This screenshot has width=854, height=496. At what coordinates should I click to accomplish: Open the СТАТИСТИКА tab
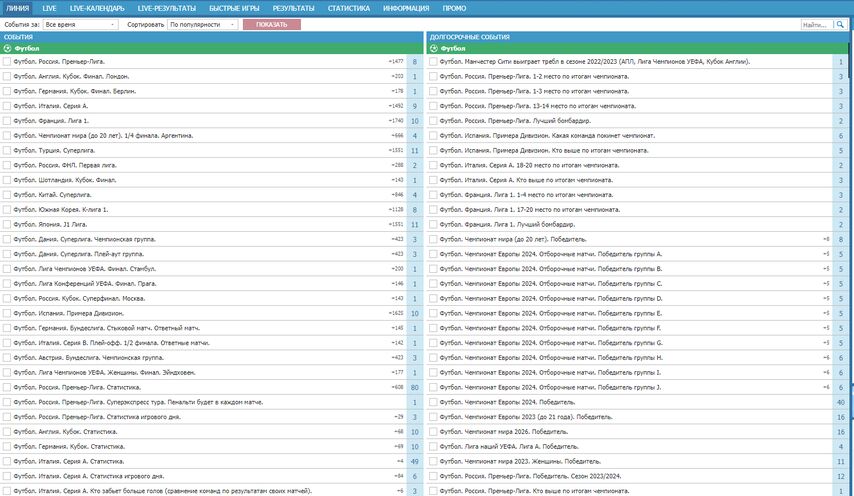[349, 8]
